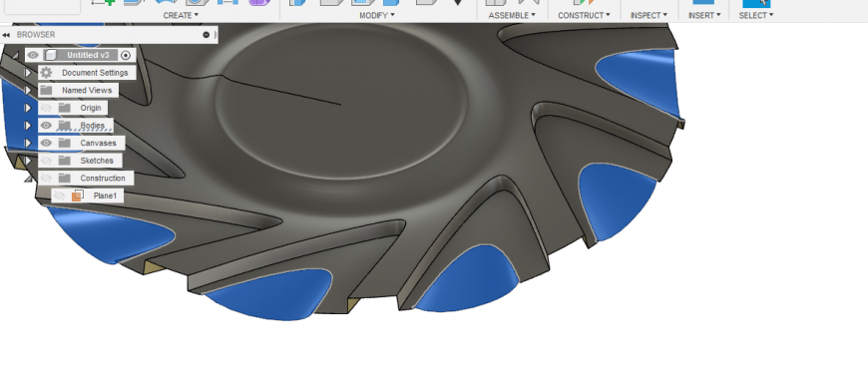Click the blue icon above the INSERT menu
This screenshot has width=868, height=386.
[703, 2]
